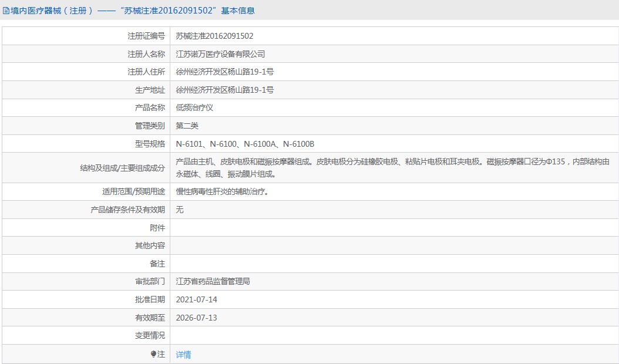Click the 附件 label
619x364 pixels.
[157, 228]
